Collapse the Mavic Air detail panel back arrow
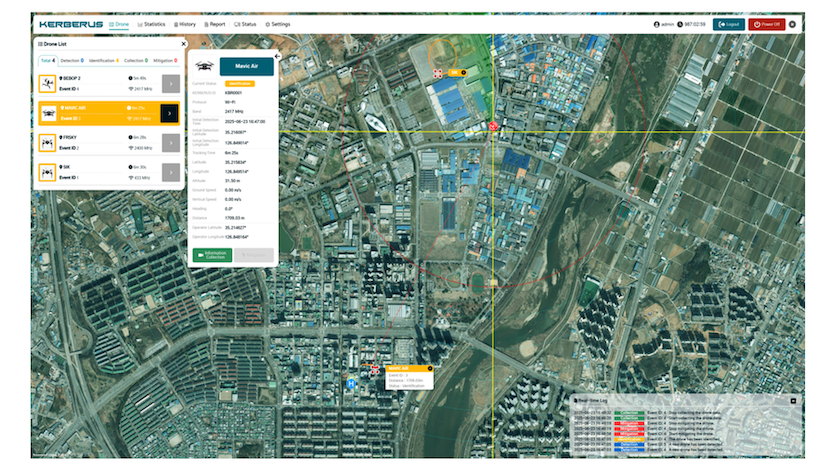Screen dimensions: 835x471 click(x=277, y=57)
